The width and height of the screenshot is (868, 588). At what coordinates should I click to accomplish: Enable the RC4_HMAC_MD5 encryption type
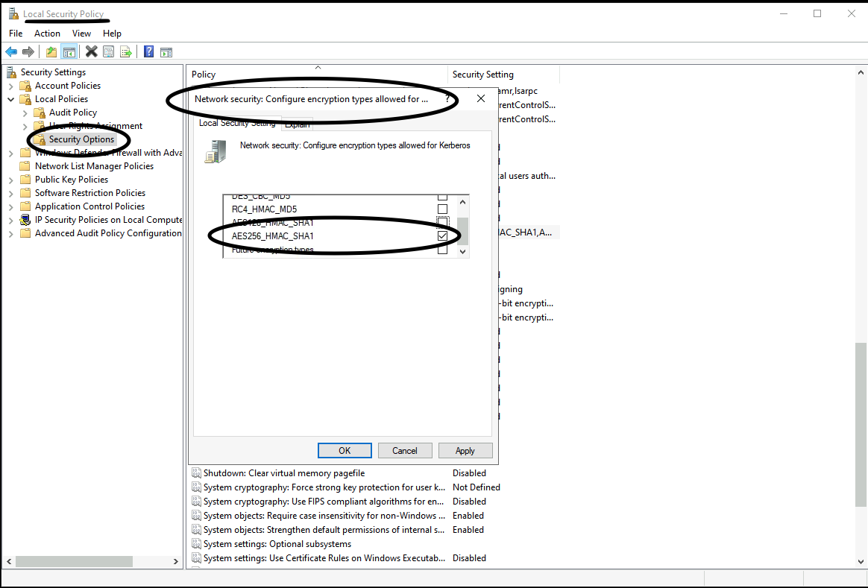[443, 209]
